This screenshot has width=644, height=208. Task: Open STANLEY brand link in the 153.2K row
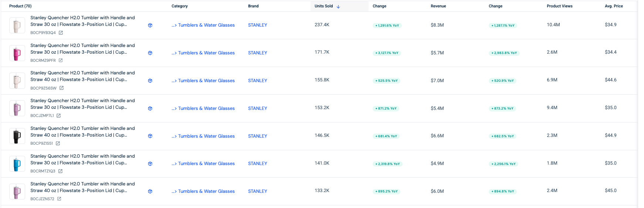(257, 108)
